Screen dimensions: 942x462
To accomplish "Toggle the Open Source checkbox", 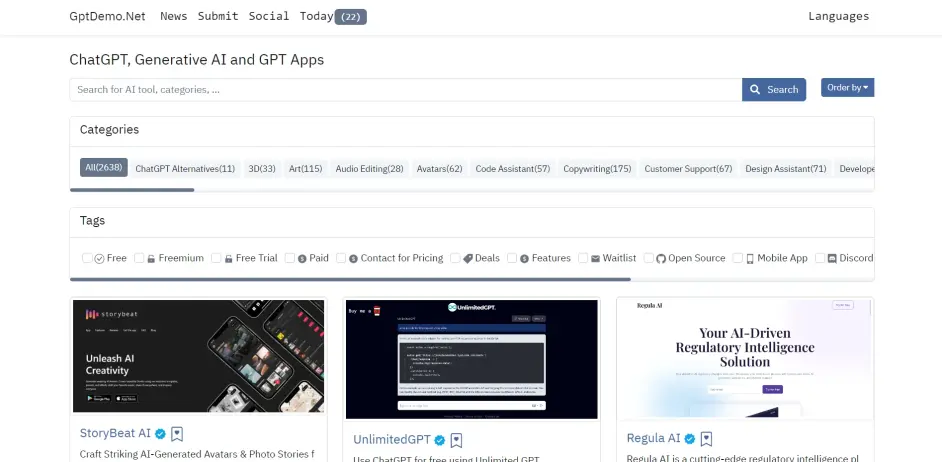I will pyautogui.click(x=648, y=258).
